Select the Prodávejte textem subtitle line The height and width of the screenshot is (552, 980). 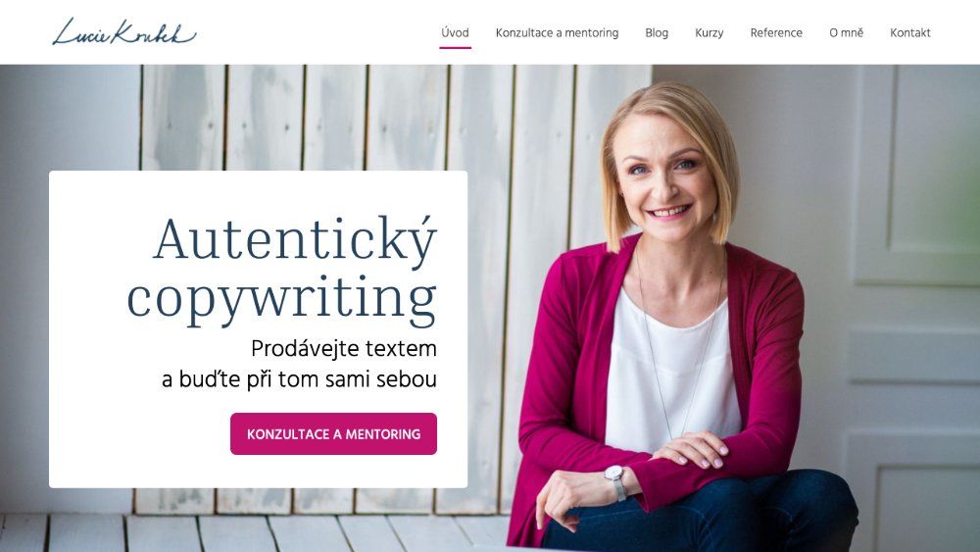click(x=344, y=348)
